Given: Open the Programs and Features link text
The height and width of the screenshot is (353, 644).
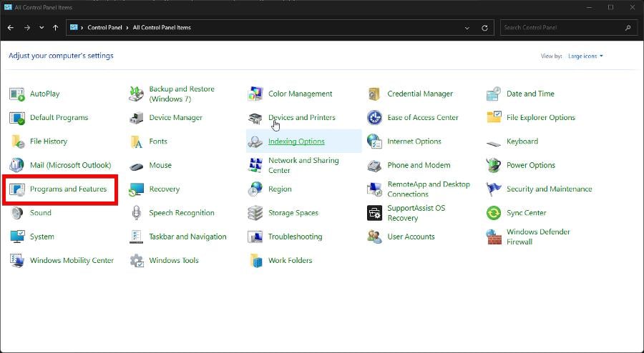Looking at the screenshot, I should click(68, 189).
